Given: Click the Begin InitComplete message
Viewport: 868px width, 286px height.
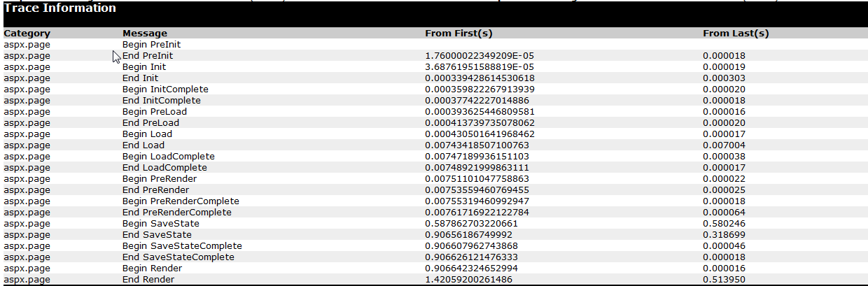Looking at the screenshot, I should click(165, 89).
